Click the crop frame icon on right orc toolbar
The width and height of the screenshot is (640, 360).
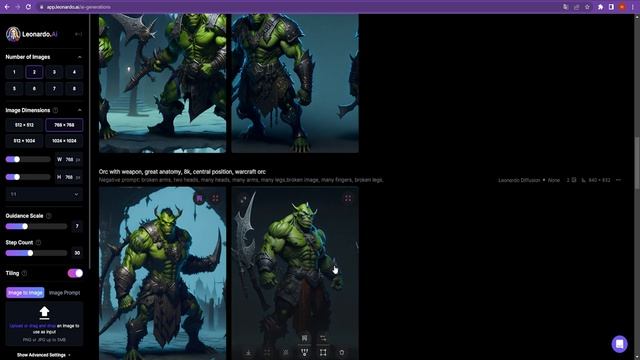(x=323, y=353)
